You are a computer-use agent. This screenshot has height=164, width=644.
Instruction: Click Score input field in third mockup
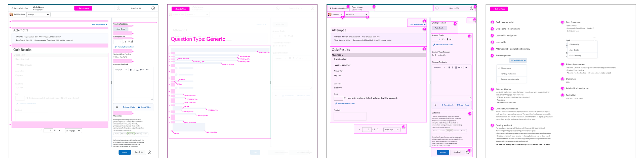(338, 98)
